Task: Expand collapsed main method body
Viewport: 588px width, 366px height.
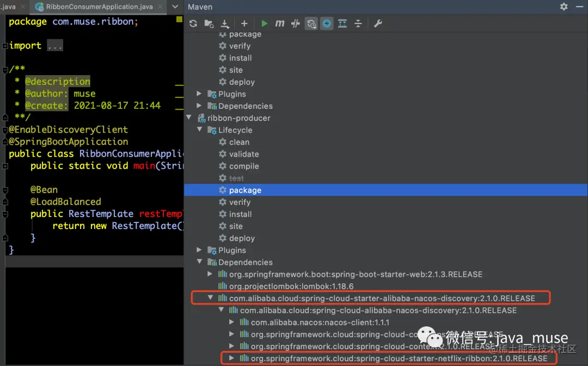Action: coord(5,166)
